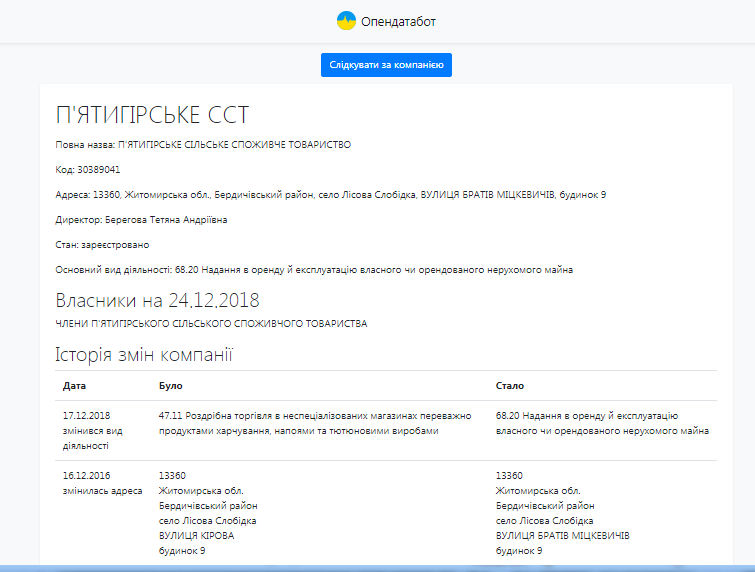Click the old street ВУЛИЦЯ КІРОВА text
The height and width of the screenshot is (572, 755).
tap(196, 536)
